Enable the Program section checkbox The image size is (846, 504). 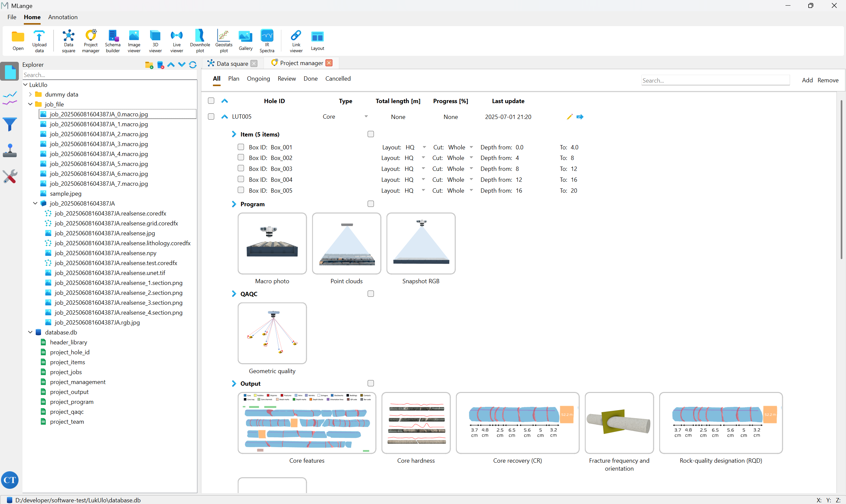(371, 204)
